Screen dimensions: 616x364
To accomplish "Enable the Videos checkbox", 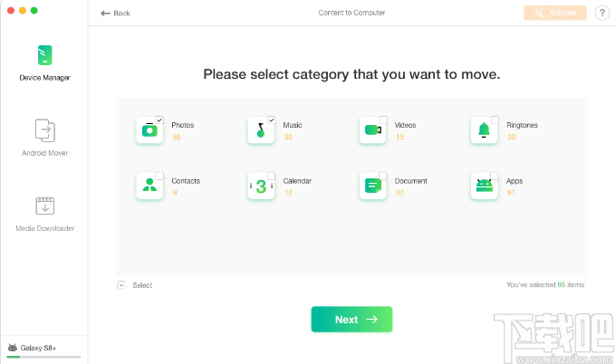I will tap(383, 120).
